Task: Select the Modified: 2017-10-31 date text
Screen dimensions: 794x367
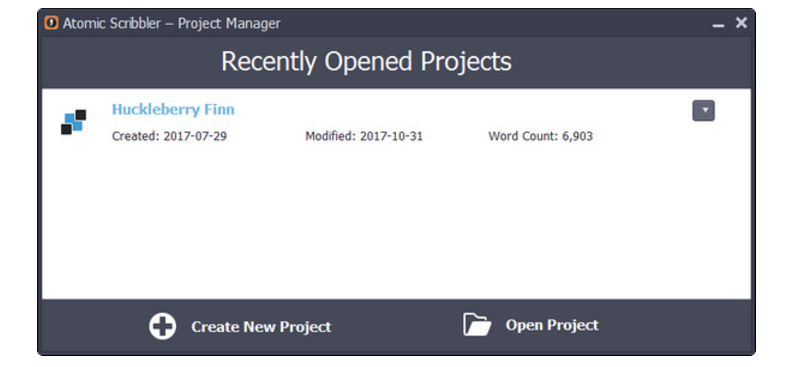Action: (x=364, y=137)
